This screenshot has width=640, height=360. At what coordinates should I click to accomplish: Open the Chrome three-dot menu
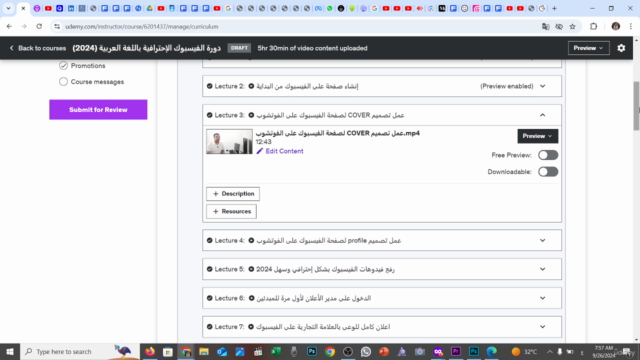pos(631,27)
